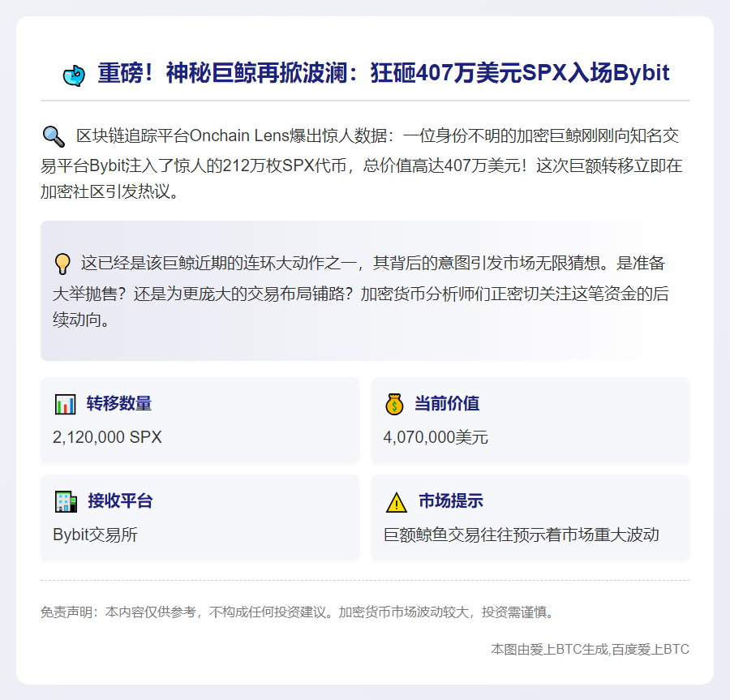This screenshot has height=700, width=730.
Task: Click the text 巨额鲸鱼交易往往预示着市场重大波动
Action: coord(521,535)
